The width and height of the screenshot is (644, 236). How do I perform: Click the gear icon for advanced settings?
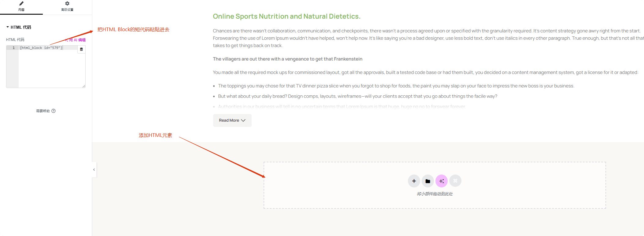click(x=67, y=3)
